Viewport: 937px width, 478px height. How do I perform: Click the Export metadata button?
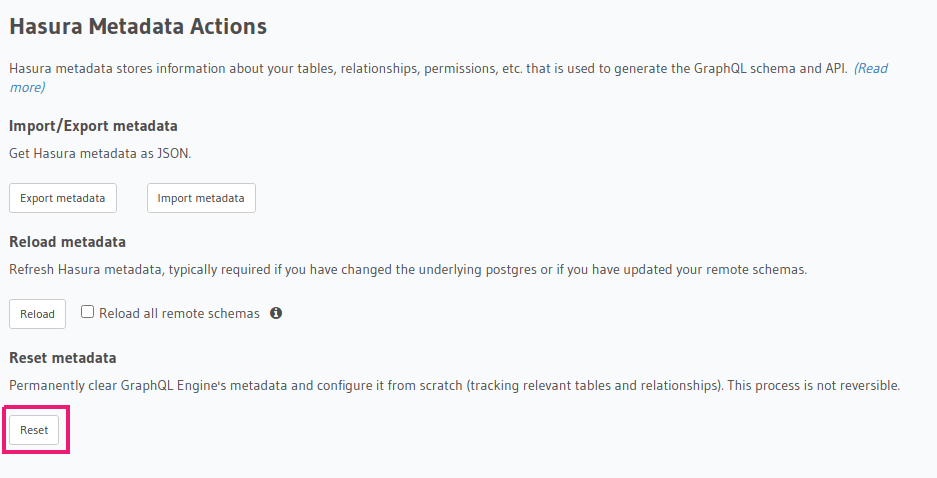pos(63,198)
